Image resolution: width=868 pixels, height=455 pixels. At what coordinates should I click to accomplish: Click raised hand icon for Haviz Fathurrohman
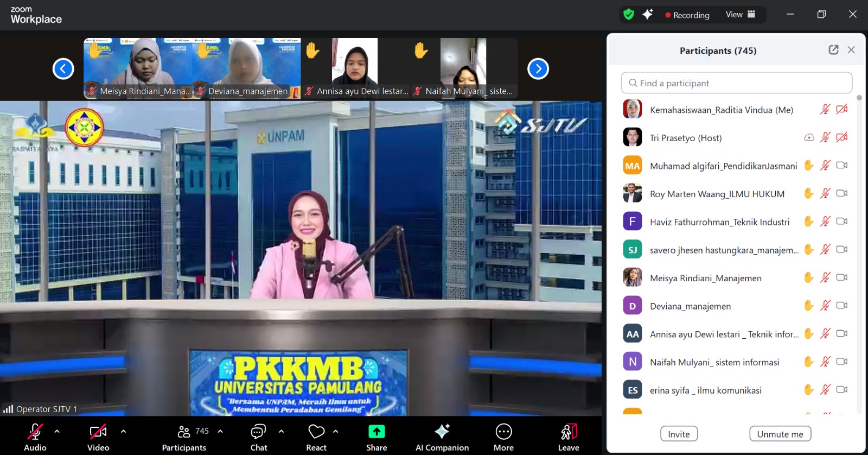[809, 222]
